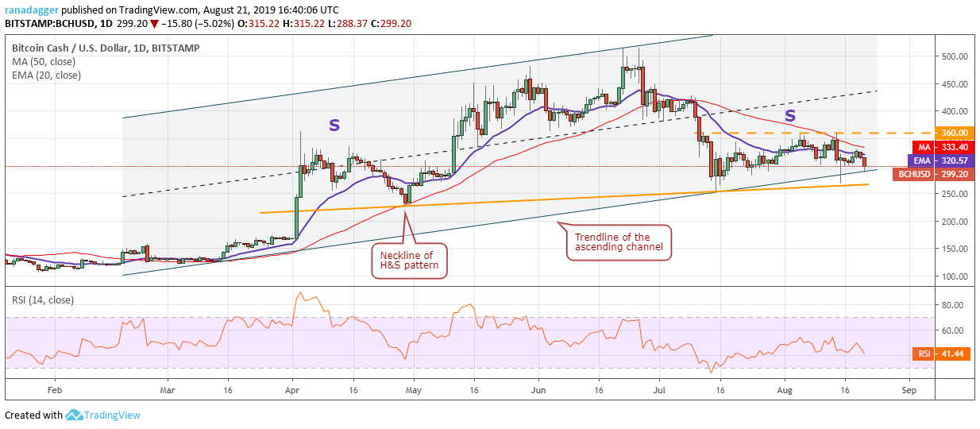Click the 250.00 price axis label
Image resolution: width=980 pixels, height=429 pixels.
click(x=953, y=195)
